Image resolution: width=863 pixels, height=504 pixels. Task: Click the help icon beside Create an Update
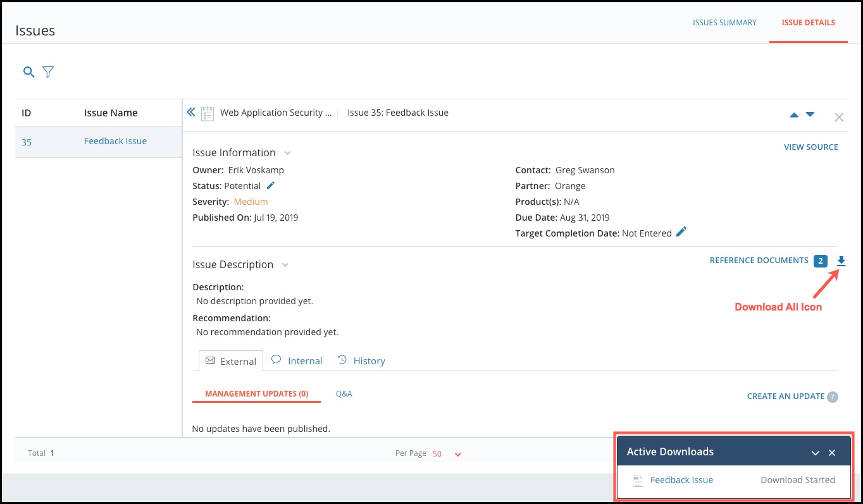[833, 397]
